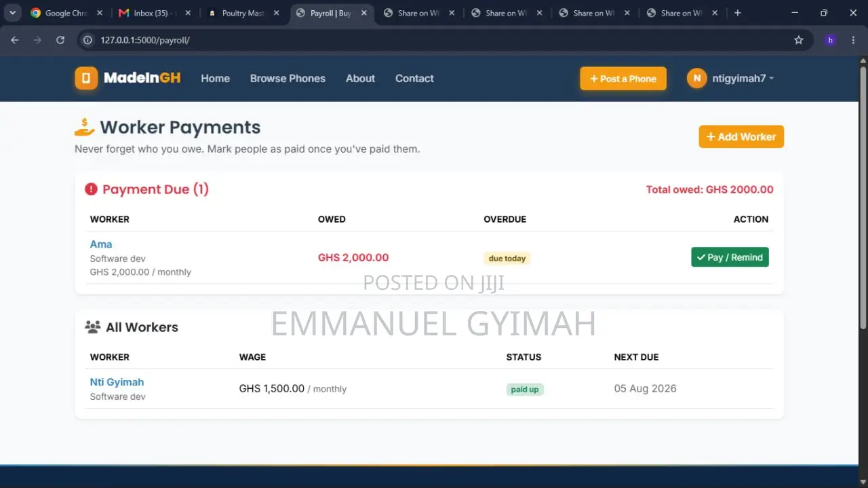Click the OVERDUE column header
The height and width of the screenshot is (488, 868).
(x=505, y=219)
